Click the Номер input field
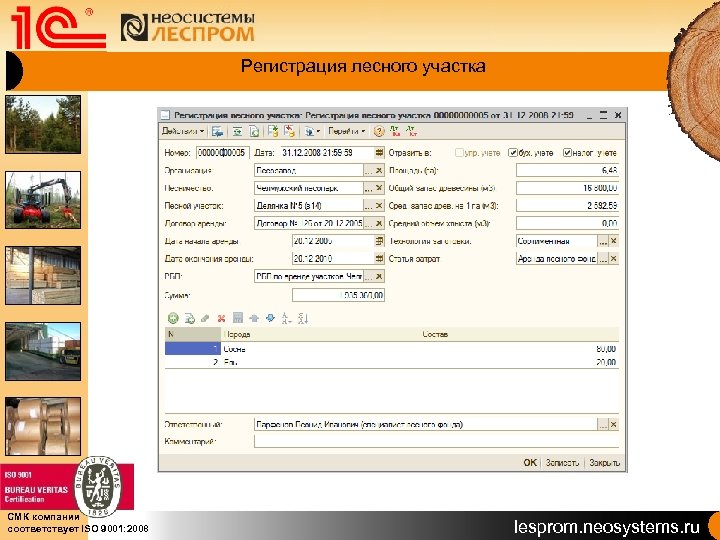The height and width of the screenshot is (540, 720). [x=223, y=153]
